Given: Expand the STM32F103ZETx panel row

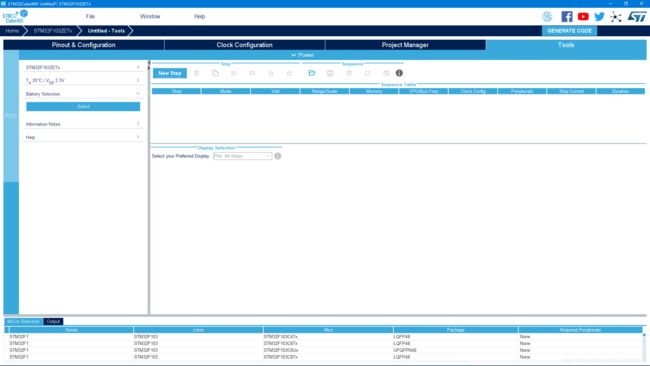Looking at the screenshot, I should coord(83,67).
